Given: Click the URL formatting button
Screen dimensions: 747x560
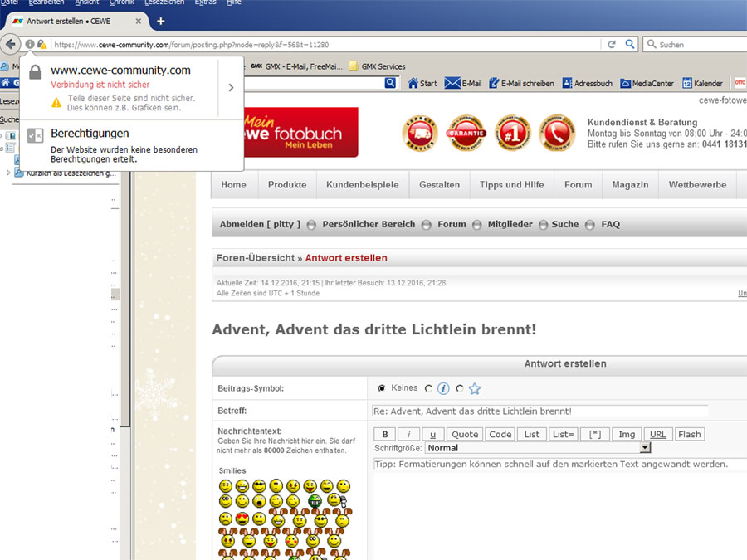Looking at the screenshot, I should (x=658, y=434).
